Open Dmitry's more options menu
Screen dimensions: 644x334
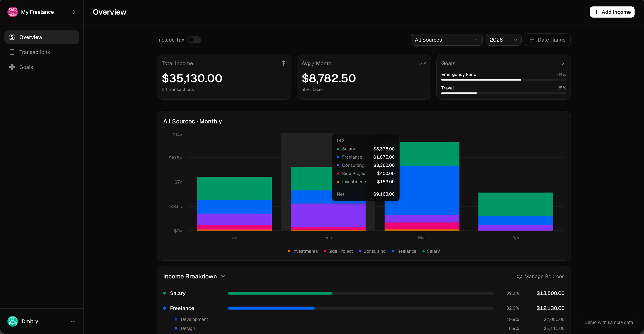[x=73, y=321]
